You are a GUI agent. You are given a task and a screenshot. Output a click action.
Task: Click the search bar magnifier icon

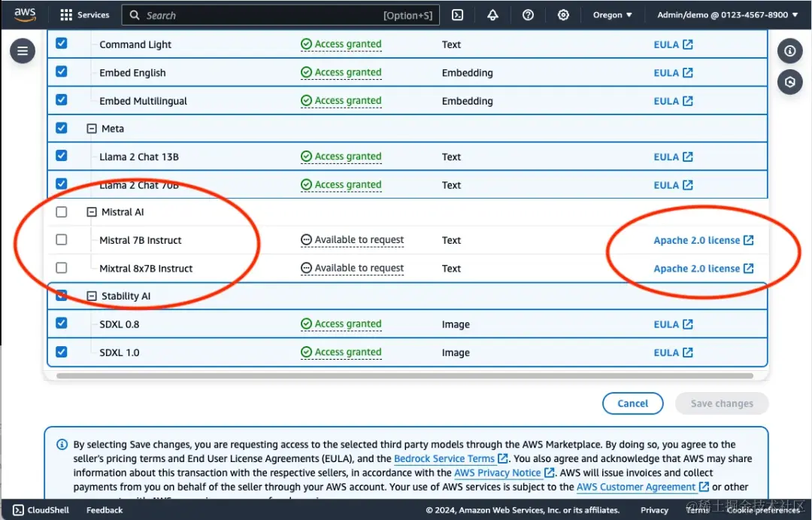point(135,15)
